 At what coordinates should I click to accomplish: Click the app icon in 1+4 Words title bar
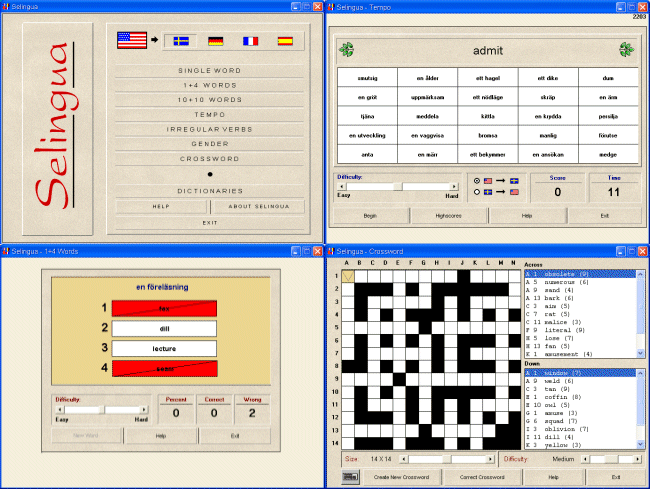point(6,251)
